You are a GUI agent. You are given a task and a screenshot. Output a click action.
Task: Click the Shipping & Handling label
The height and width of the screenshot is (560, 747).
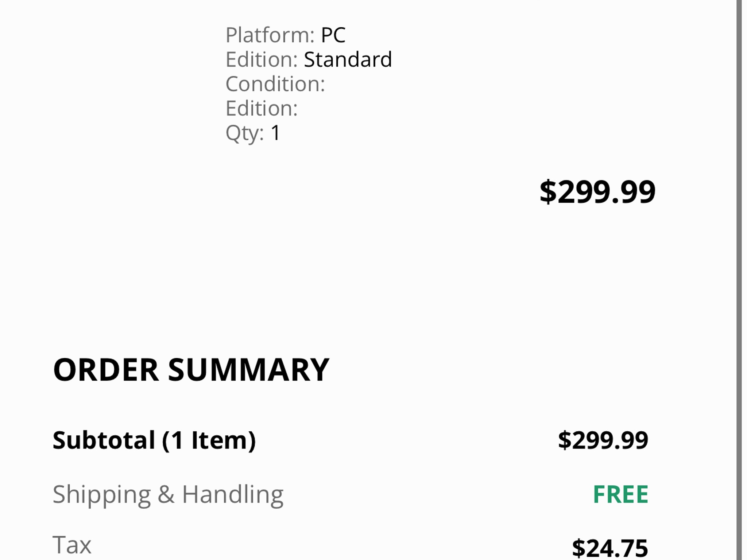point(168,495)
